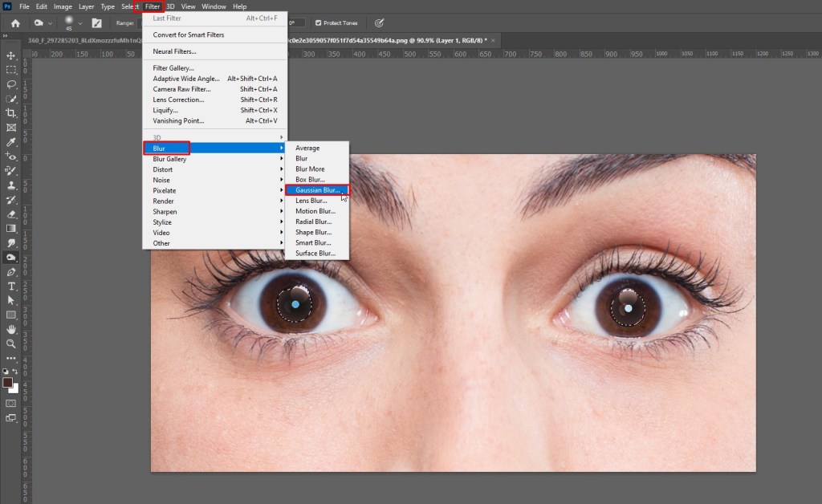Image resolution: width=822 pixels, height=504 pixels.
Task: Select the Move tool
Action: click(11, 55)
